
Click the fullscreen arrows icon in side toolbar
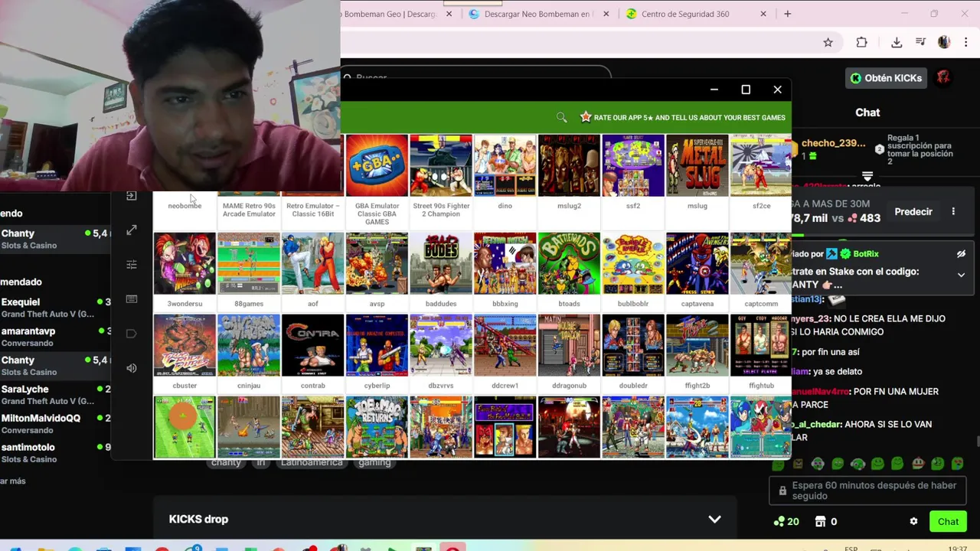coord(132,230)
